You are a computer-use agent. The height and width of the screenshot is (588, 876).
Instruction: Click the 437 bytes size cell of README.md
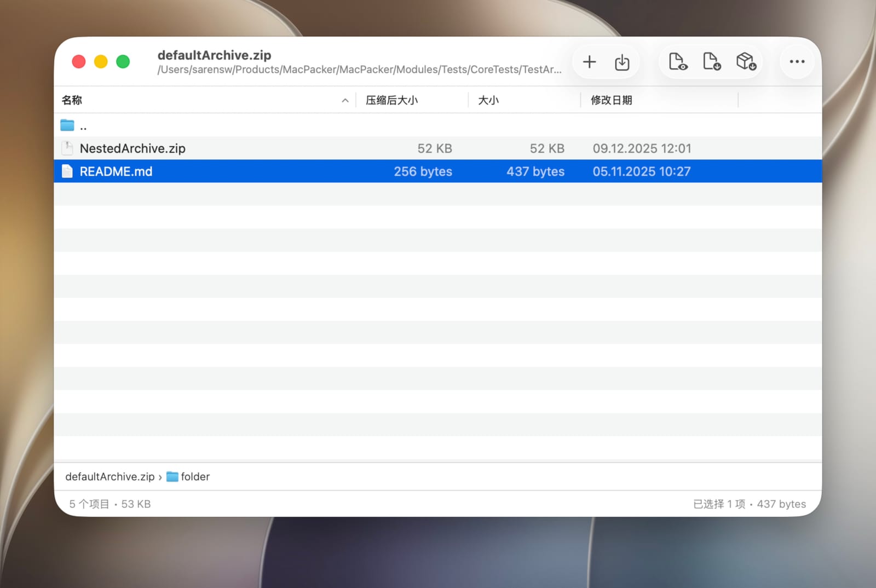[535, 171]
